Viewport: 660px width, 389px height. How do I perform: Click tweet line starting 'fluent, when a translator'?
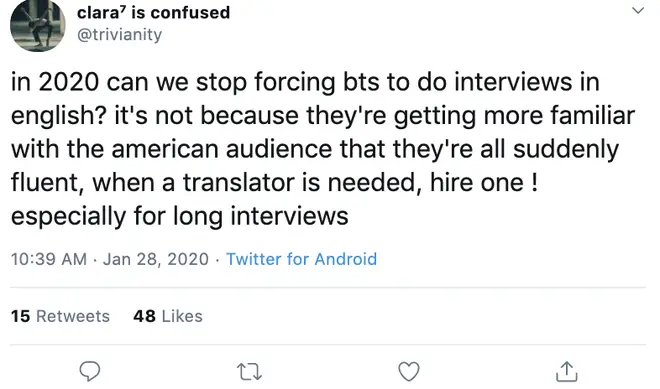[274, 183]
